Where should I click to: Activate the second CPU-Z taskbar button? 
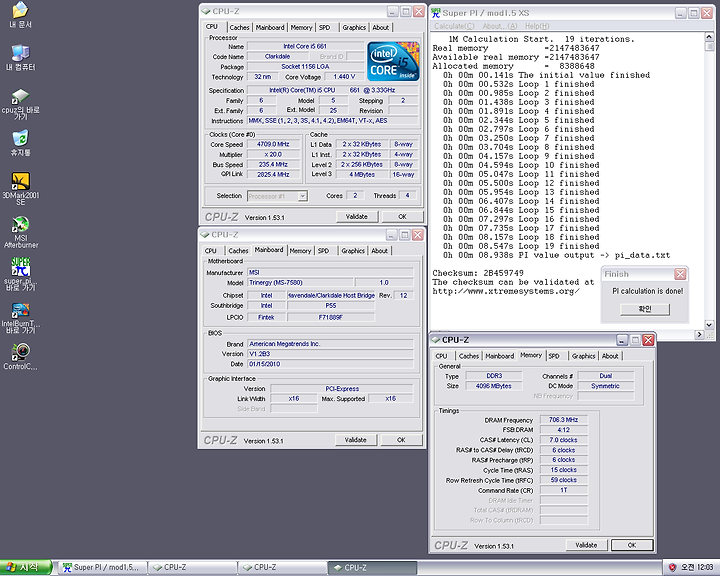click(282, 567)
